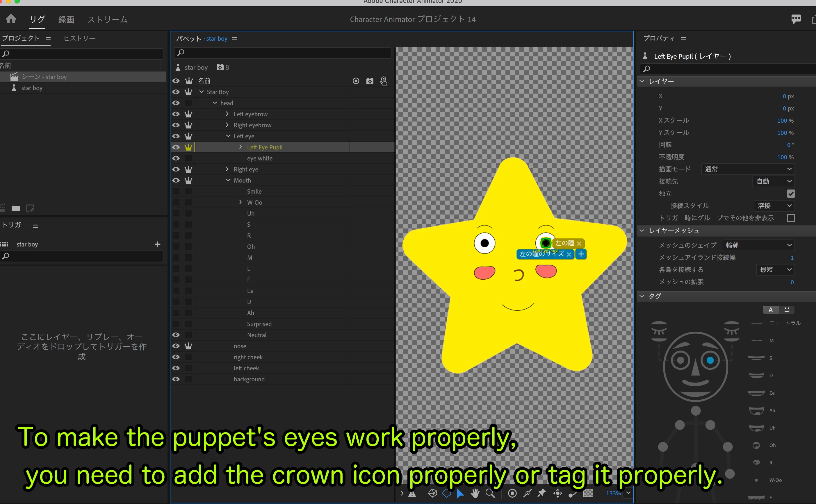The image size is (816, 504).
Task: Uncheck the 独立 checkbox
Action: point(791,194)
